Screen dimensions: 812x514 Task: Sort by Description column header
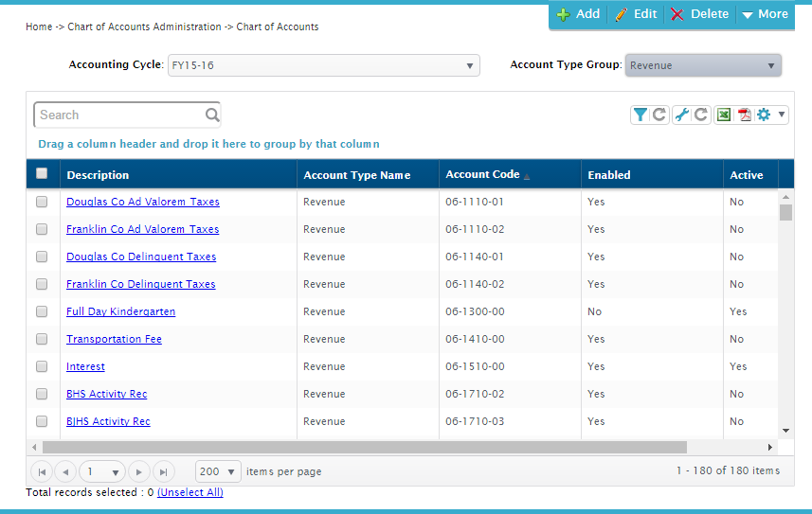pyautogui.click(x=98, y=175)
